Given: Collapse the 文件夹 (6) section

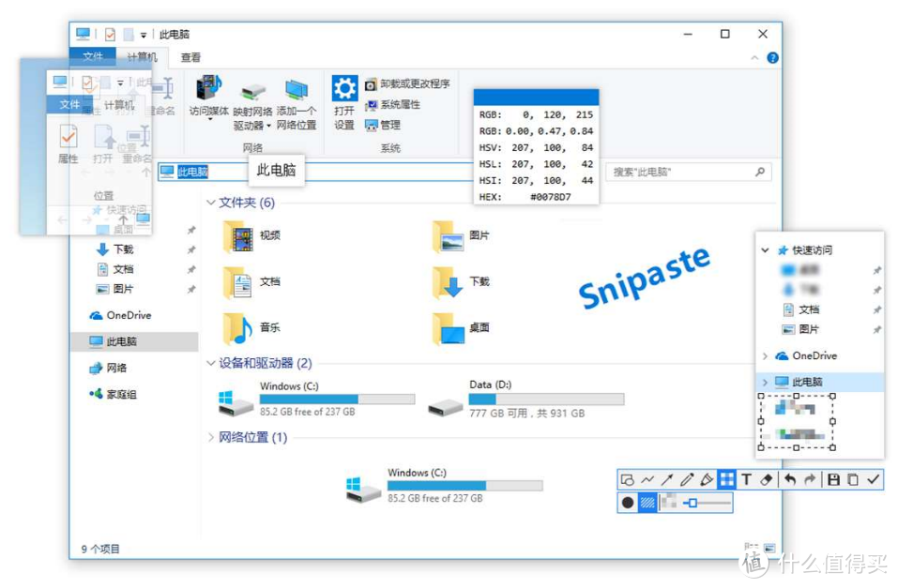Looking at the screenshot, I should tap(211, 204).
